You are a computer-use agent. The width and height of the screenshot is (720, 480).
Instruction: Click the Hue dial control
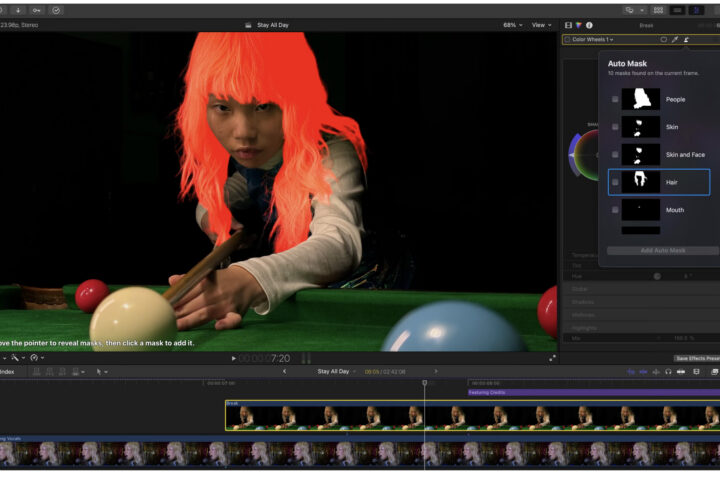coord(657,276)
